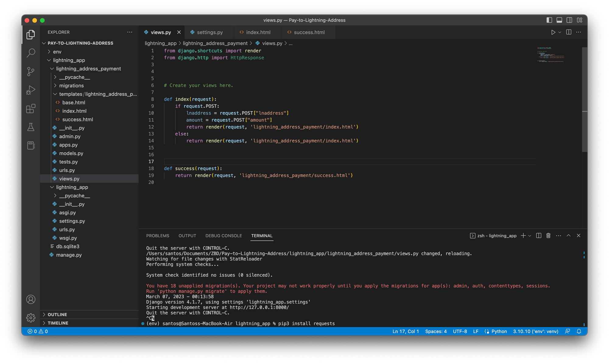Open the run options dropdown arrow

pyautogui.click(x=560, y=32)
